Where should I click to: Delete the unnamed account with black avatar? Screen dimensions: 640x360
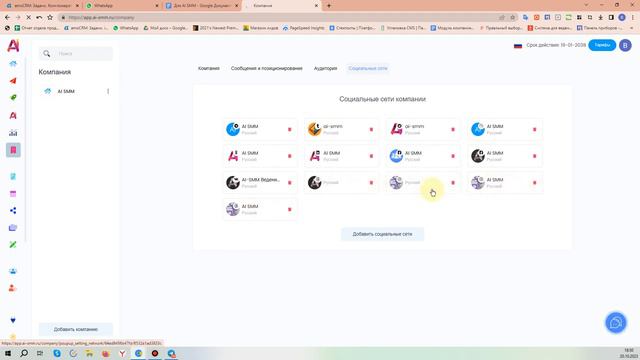click(371, 183)
